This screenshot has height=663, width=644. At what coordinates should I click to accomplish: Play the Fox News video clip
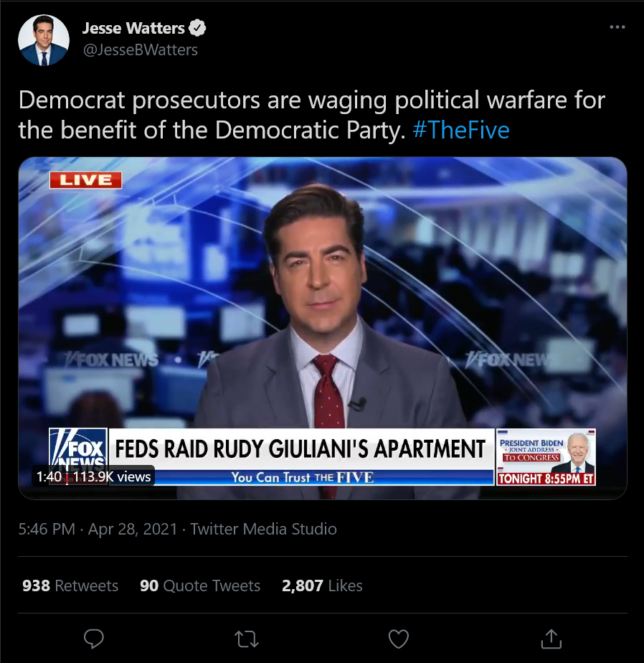(x=323, y=328)
